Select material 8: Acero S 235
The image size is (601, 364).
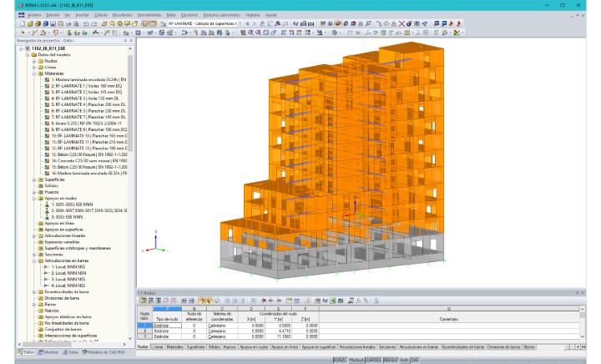coord(86,124)
